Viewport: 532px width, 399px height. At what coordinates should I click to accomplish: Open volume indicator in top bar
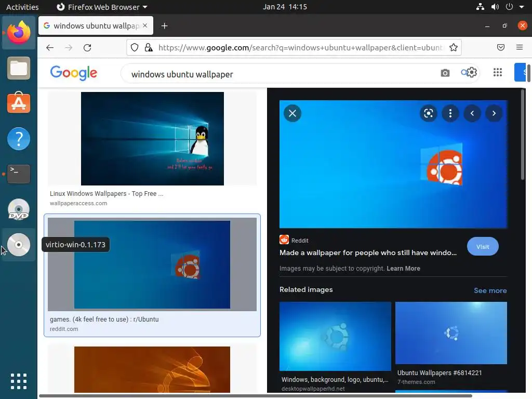pyautogui.click(x=495, y=7)
